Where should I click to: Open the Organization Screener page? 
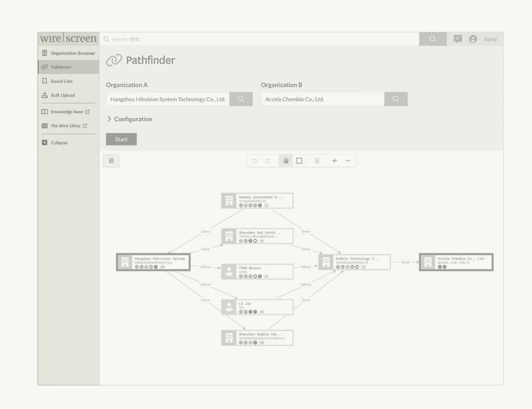pos(68,53)
